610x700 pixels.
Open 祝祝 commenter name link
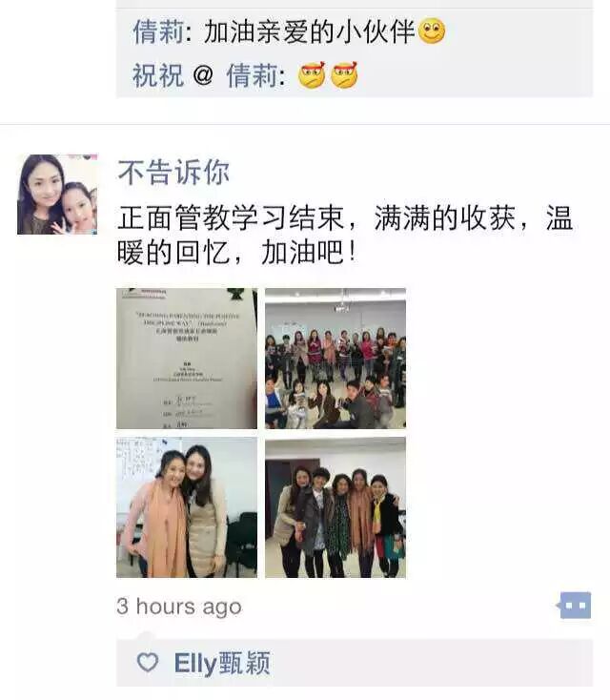click(x=158, y=75)
